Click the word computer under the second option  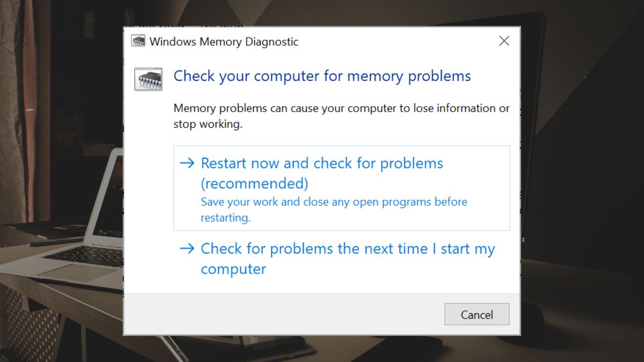click(233, 269)
